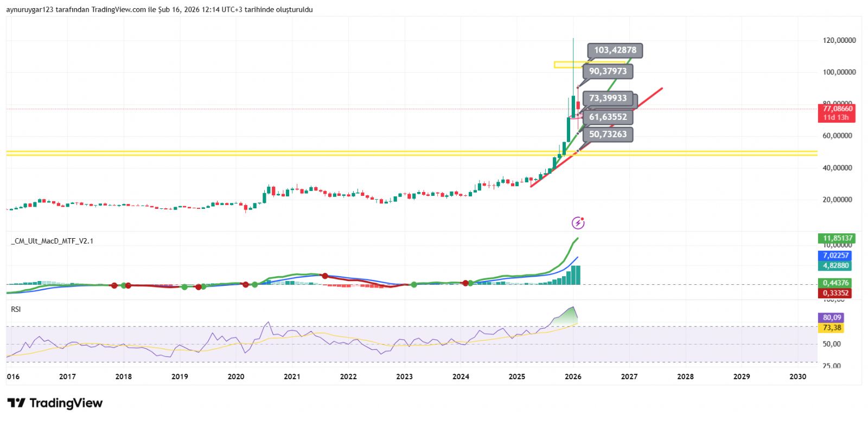The image size is (868, 421).
Task: Select the 90,37973 price callout label
Action: tap(608, 71)
